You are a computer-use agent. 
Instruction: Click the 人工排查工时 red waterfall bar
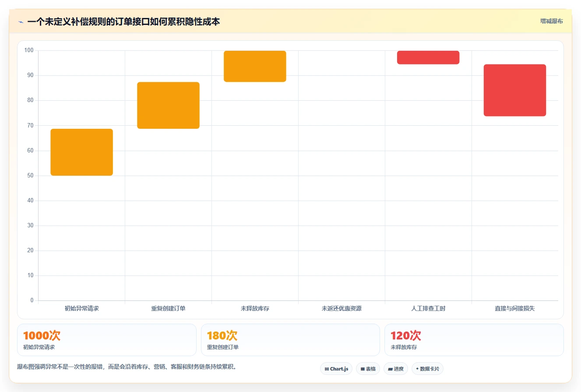tap(428, 57)
